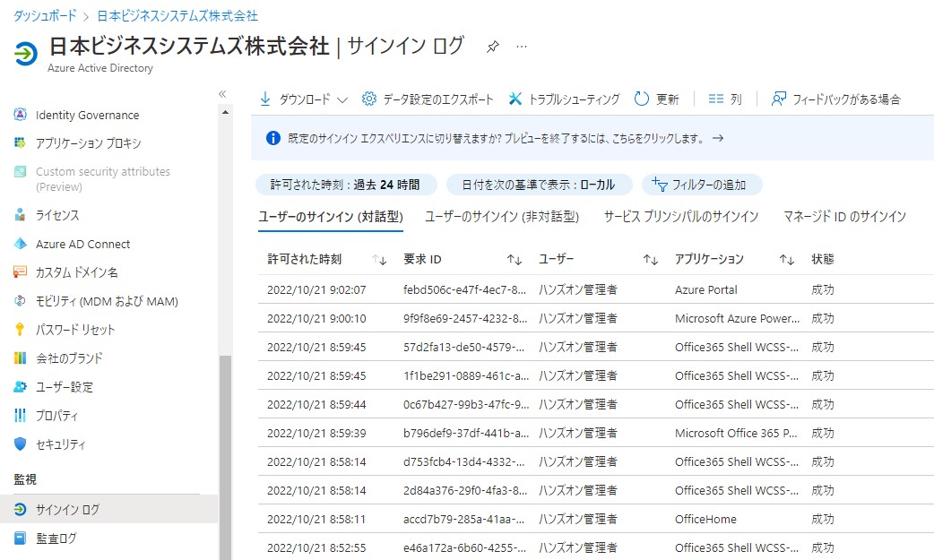Image resolution: width=934 pixels, height=560 pixels.
Task: Click request ID 57d2fa13-de50-4579-...
Action: pyautogui.click(x=464, y=348)
